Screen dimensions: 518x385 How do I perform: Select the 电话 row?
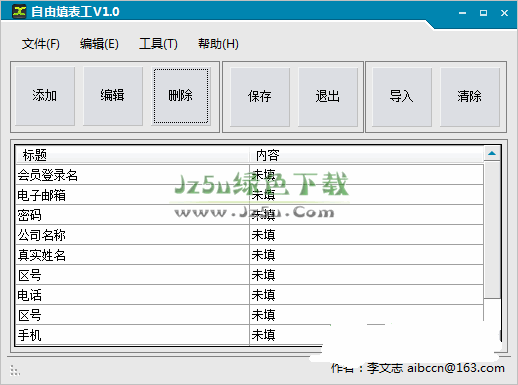tap(249, 295)
